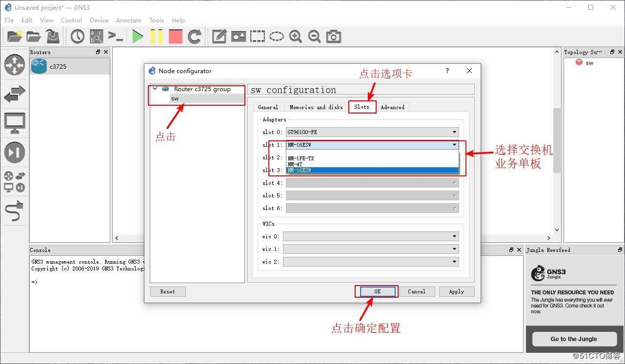Open the slot 1 adapter dropdown
This screenshot has width=625, height=364.
[x=372, y=145]
